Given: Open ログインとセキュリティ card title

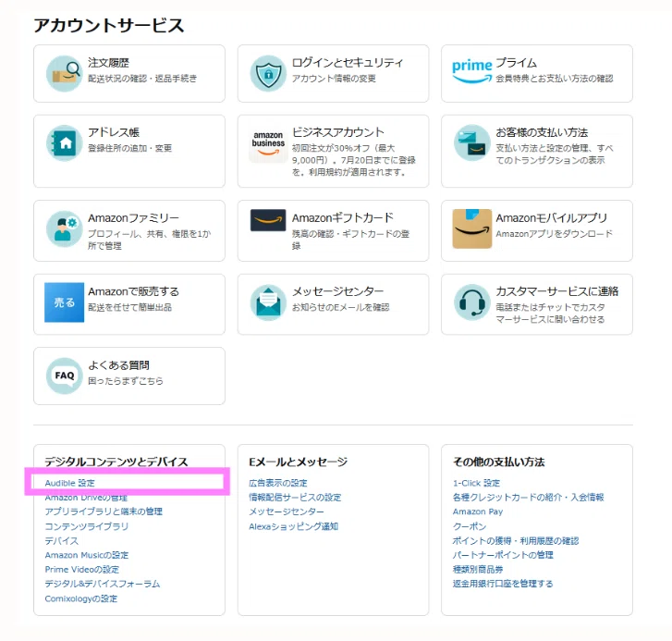Looking at the screenshot, I should (348, 63).
